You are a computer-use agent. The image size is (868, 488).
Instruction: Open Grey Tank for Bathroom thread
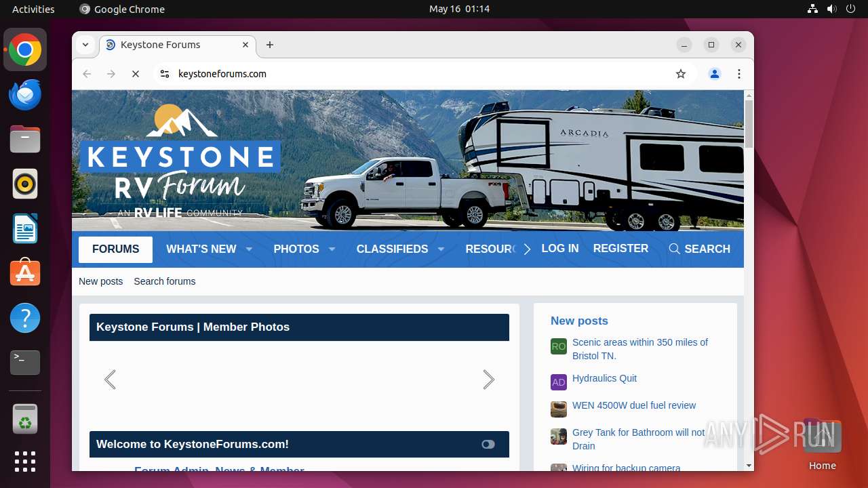[x=639, y=439]
